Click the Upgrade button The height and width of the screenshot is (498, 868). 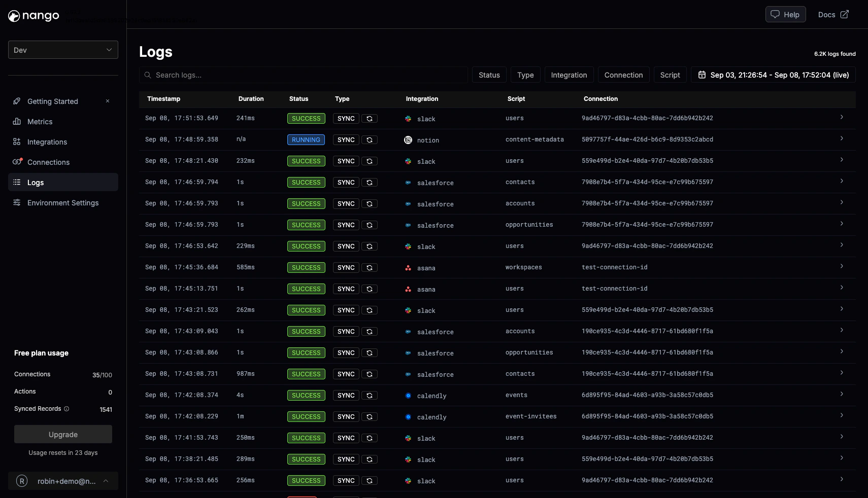click(x=63, y=435)
